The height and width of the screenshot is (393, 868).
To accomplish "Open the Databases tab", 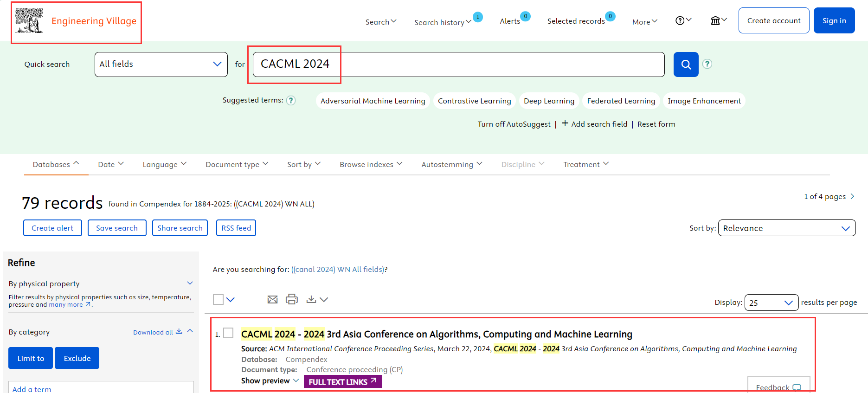I will (56, 164).
